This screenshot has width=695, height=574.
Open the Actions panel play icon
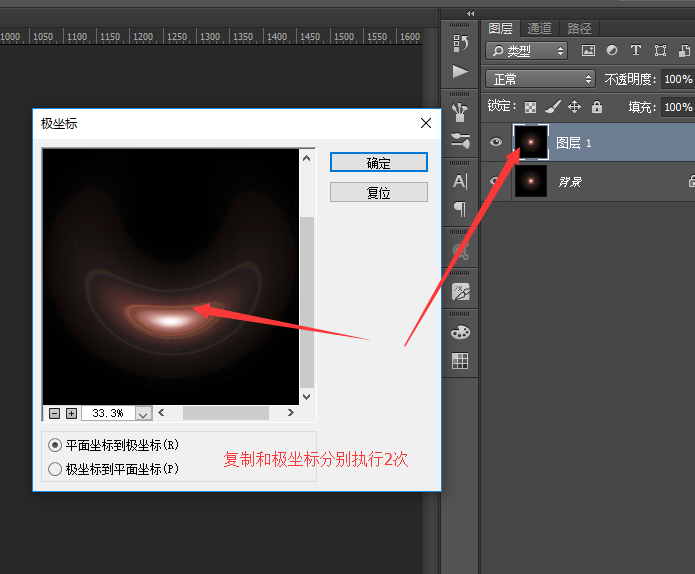click(460, 72)
